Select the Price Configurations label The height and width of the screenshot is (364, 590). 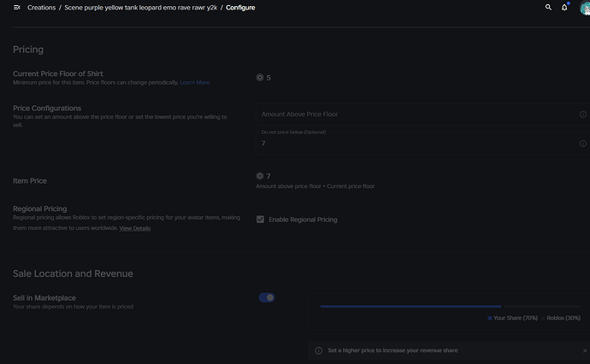click(x=47, y=109)
